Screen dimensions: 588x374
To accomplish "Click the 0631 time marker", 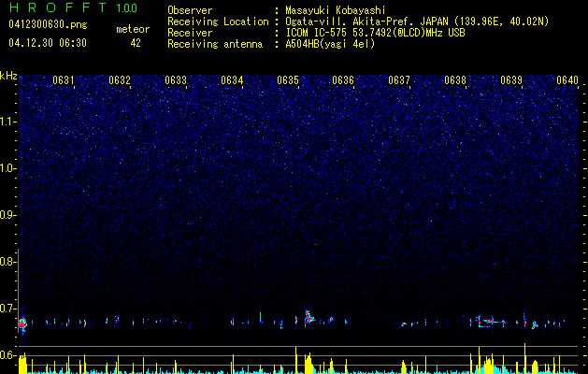I will click(64, 80).
